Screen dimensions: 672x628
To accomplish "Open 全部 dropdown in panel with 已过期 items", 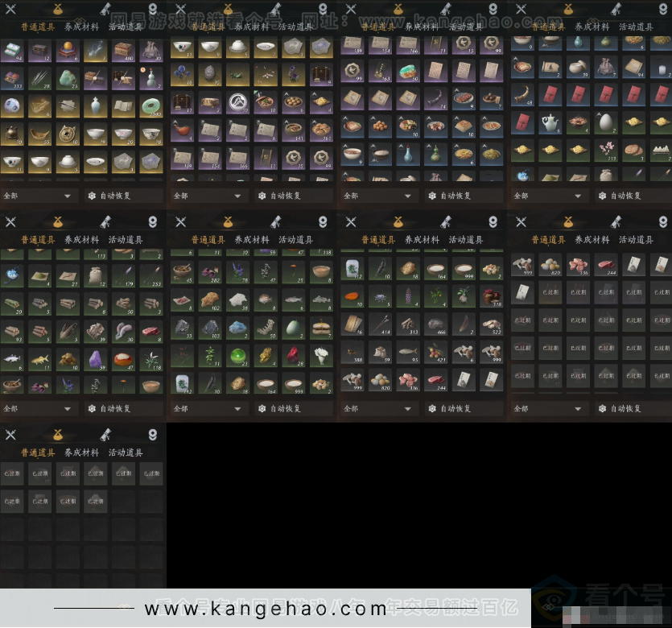I will [550, 408].
